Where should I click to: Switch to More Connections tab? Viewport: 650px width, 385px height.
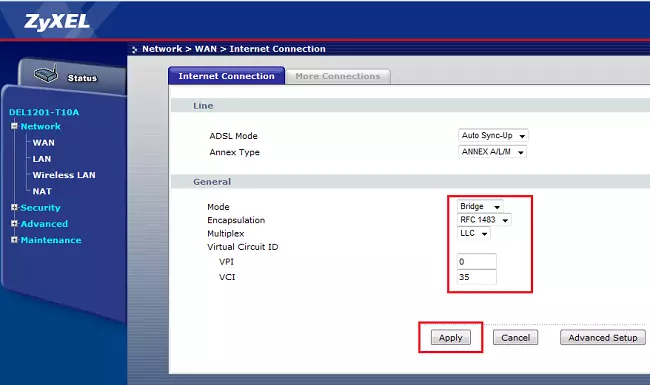tap(338, 76)
